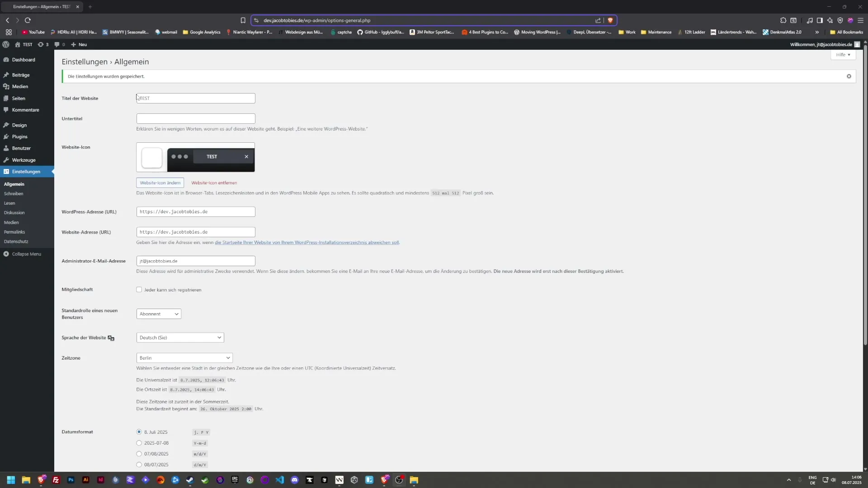
Task: Open the Sprache der Website dropdown
Action: pyautogui.click(x=179, y=338)
